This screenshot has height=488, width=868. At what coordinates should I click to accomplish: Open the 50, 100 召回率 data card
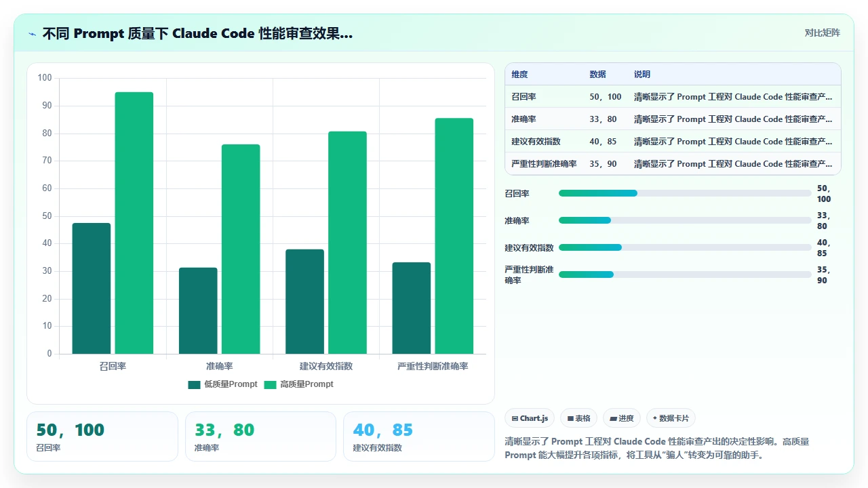pyautogui.click(x=102, y=436)
